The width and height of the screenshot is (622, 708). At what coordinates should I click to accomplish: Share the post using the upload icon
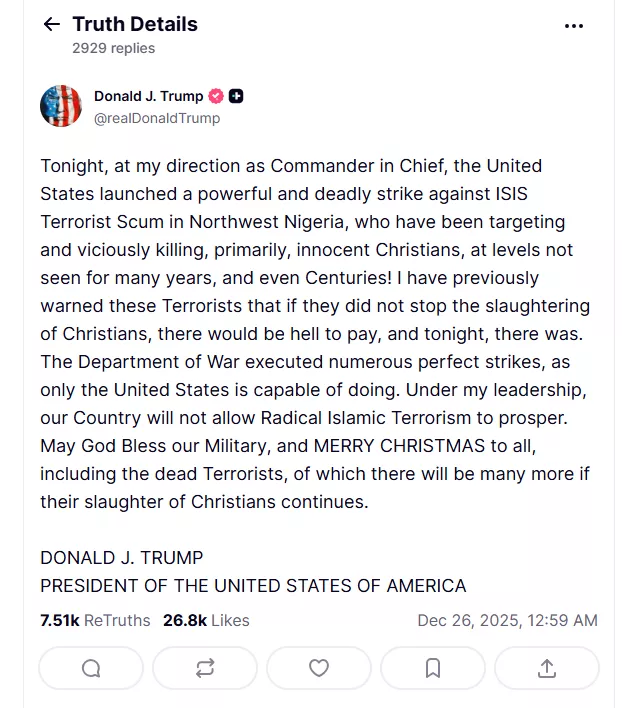click(x=547, y=668)
